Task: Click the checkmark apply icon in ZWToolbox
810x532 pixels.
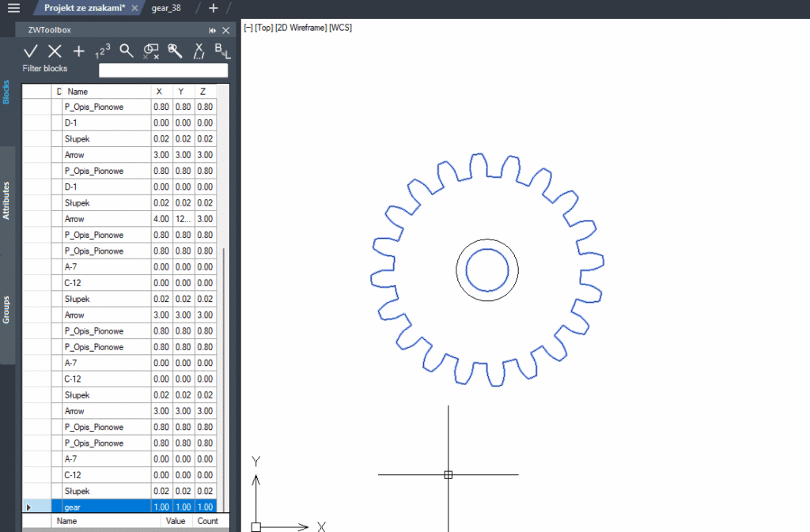Action: click(31, 51)
